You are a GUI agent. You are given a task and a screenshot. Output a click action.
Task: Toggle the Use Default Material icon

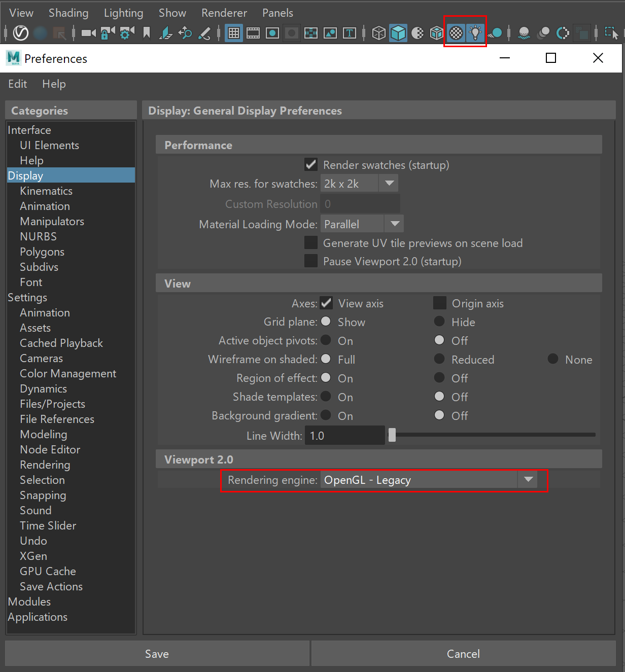(x=418, y=33)
